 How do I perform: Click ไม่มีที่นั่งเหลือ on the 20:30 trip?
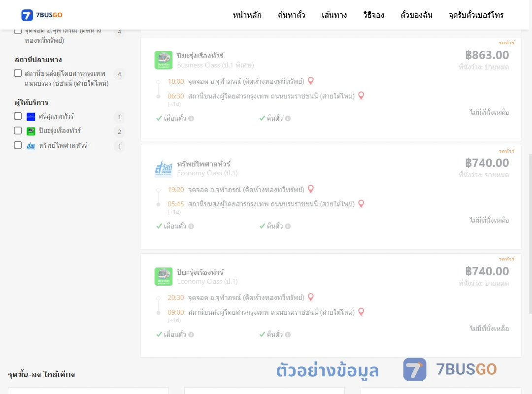489,328
